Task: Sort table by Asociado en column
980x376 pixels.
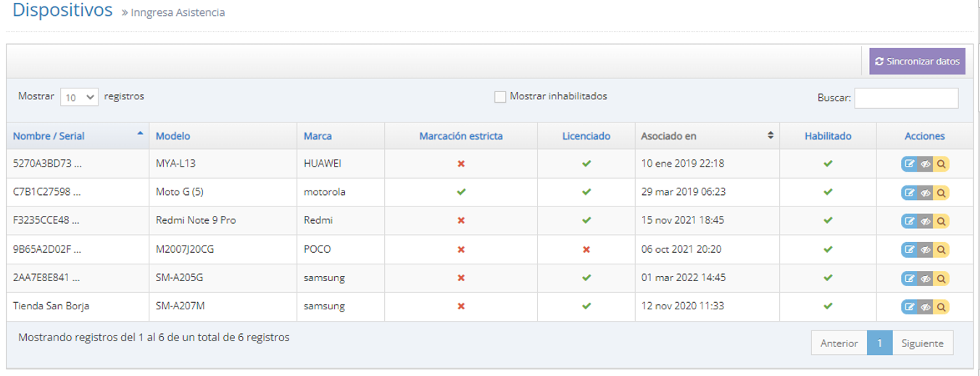Action: pos(668,136)
